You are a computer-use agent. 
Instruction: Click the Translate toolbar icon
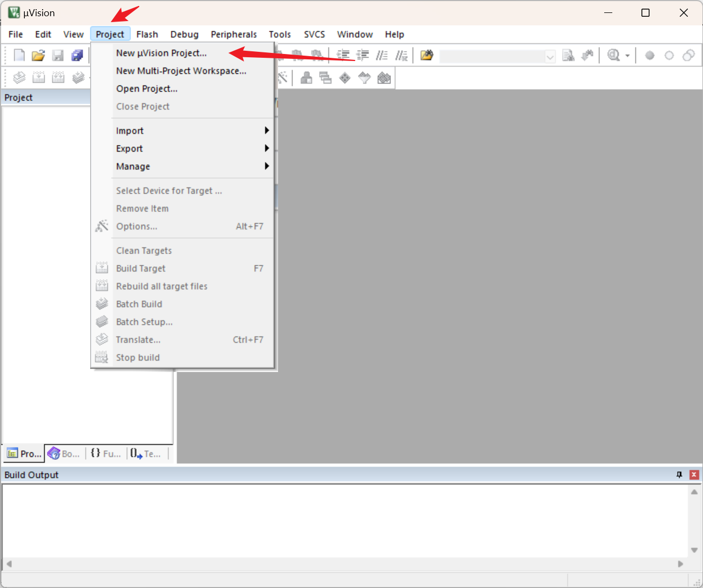click(x=19, y=78)
